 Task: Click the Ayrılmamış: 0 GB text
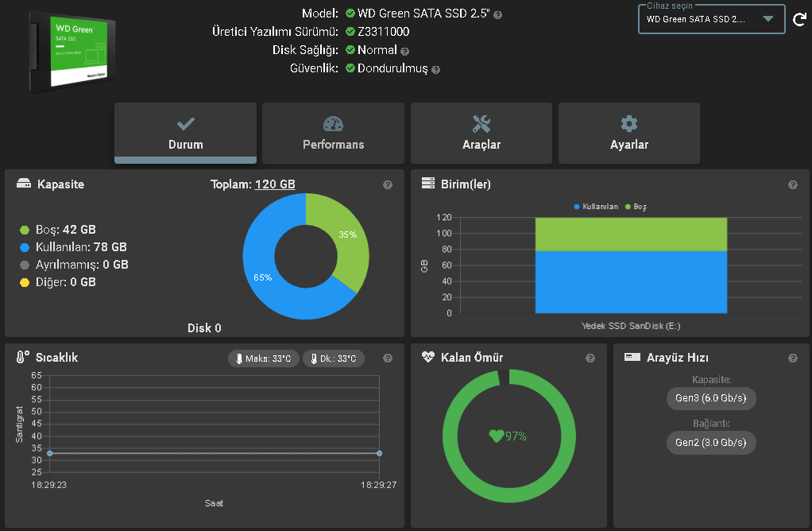pyautogui.click(x=82, y=265)
